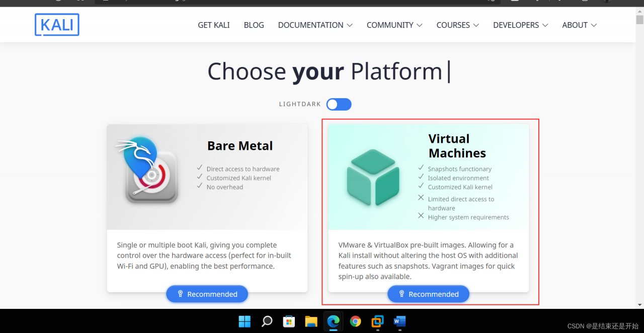Viewport: 644px width, 333px height.
Task: Open the Virtual Machines platform heading
Action: (x=457, y=146)
